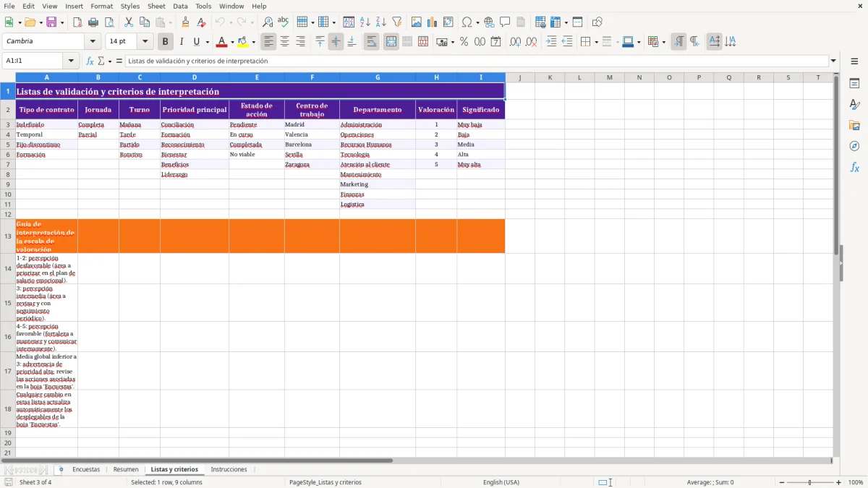Add decimal place icon
The image size is (868, 488).
pyautogui.click(x=515, y=42)
